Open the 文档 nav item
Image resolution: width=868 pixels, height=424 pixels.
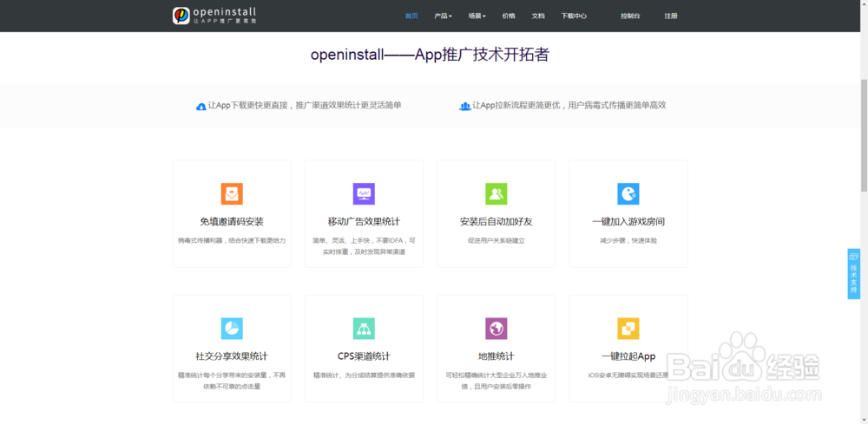538,16
